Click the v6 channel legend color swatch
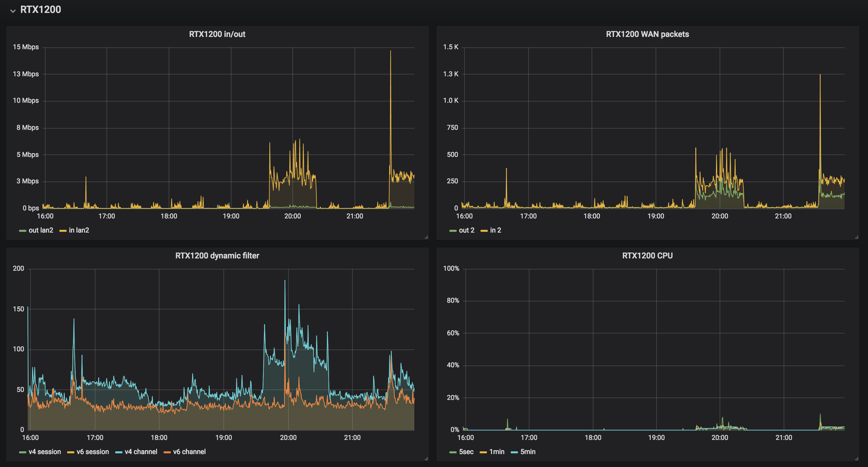 (x=167, y=452)
